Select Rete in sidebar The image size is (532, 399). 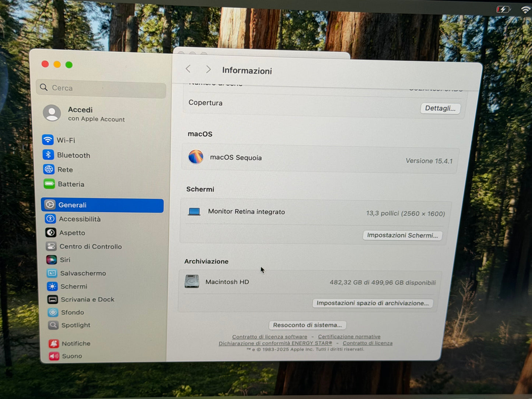(x=58, y=169)
